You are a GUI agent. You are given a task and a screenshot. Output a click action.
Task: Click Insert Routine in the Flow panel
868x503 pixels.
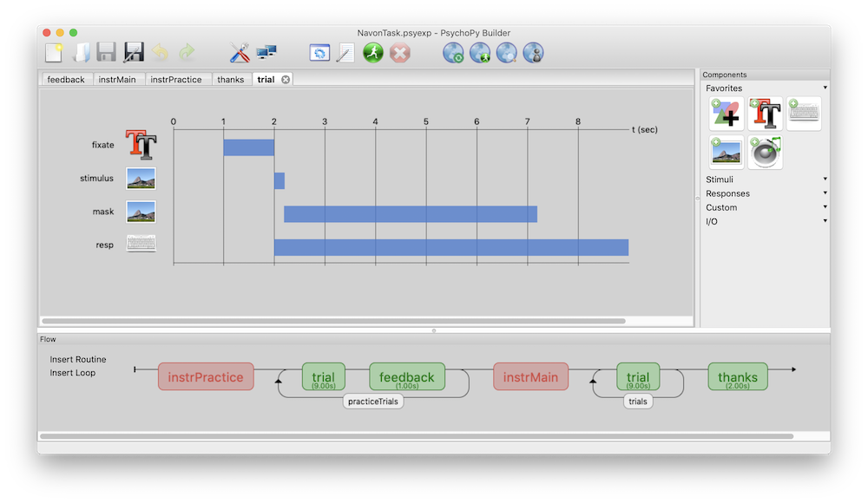[x=78, y=359]
